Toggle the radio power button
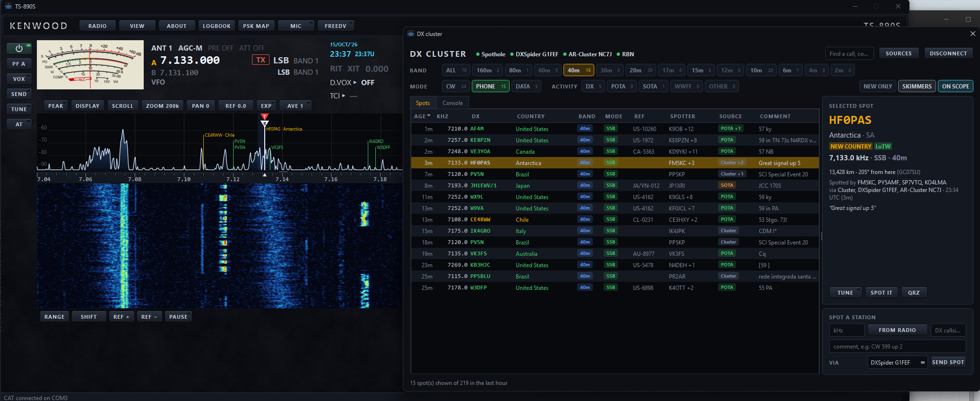Image resolution: width=980 pixels, height=401 pixels. pos(19,48)
